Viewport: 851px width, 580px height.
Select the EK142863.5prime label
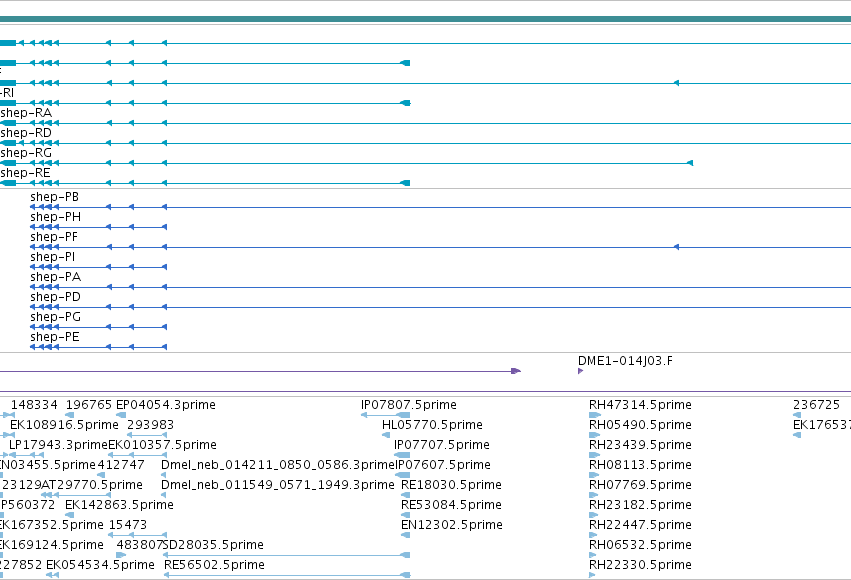pyautogui.click(x=119, y=505)
